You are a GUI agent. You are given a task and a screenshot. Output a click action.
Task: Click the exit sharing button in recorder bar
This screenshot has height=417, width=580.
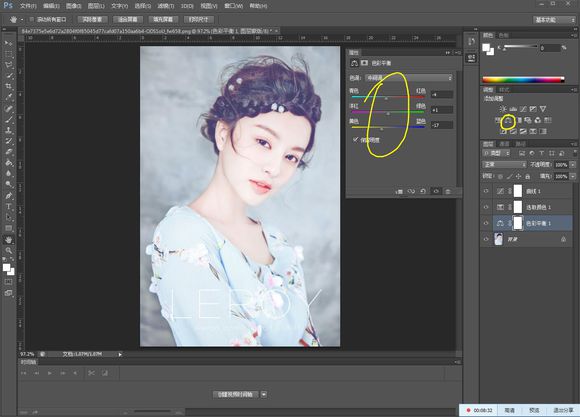[x=563, y=410]
